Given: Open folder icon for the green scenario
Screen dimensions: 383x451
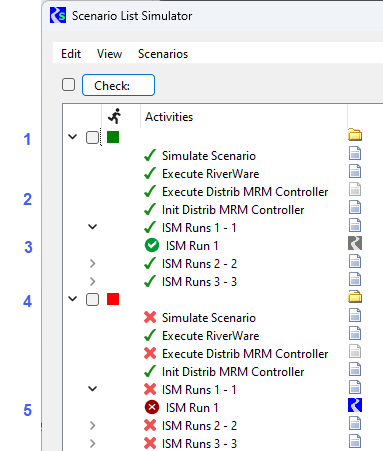Looking at the screenshot, I should point(355,135).
